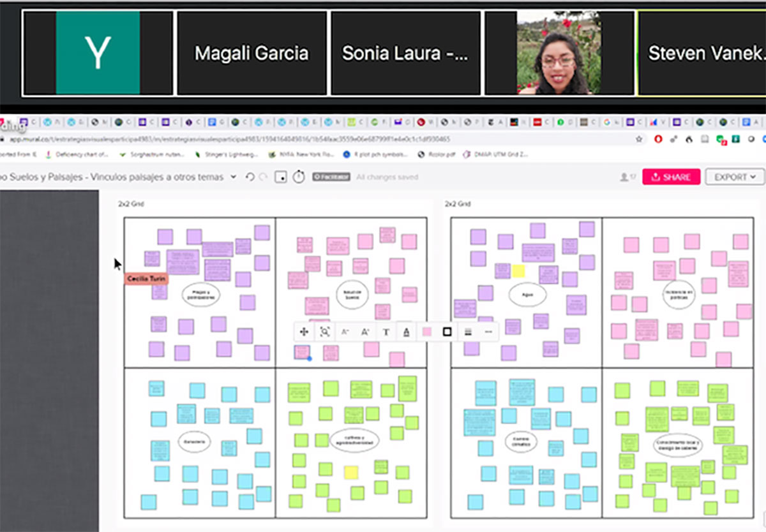Open the text alignment lines icon

pos(468,332)
